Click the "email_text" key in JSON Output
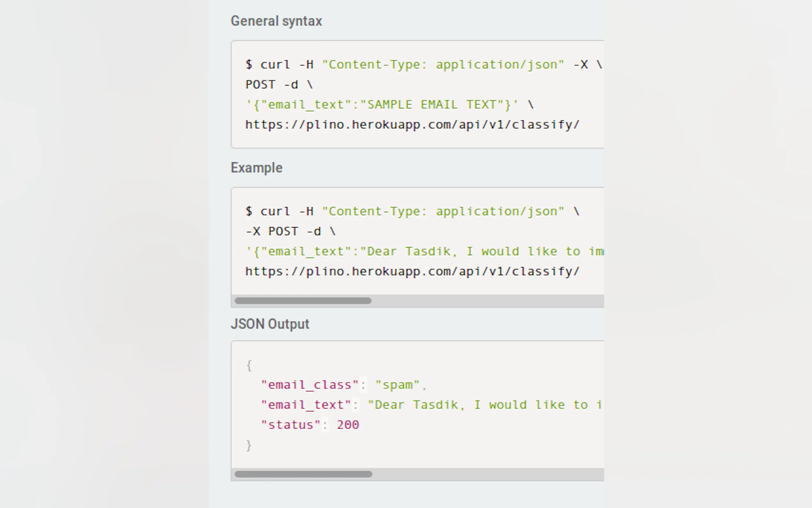 306,405
